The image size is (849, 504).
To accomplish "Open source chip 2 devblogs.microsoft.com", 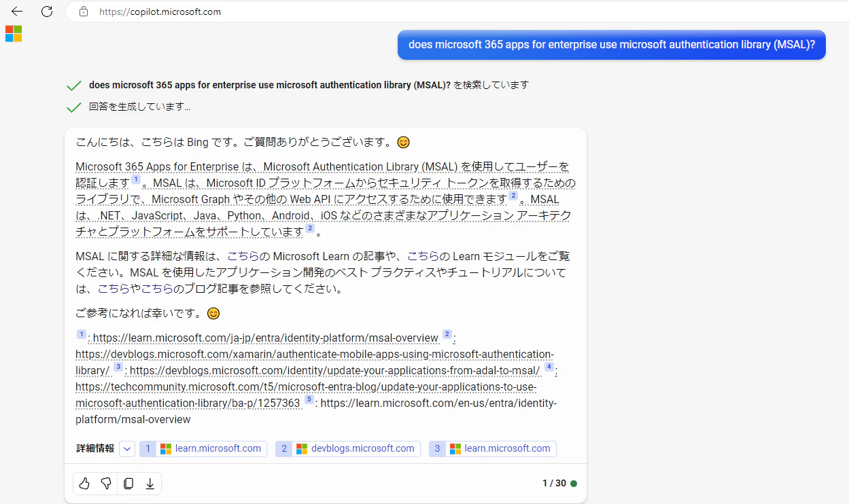I will [348, 449].
